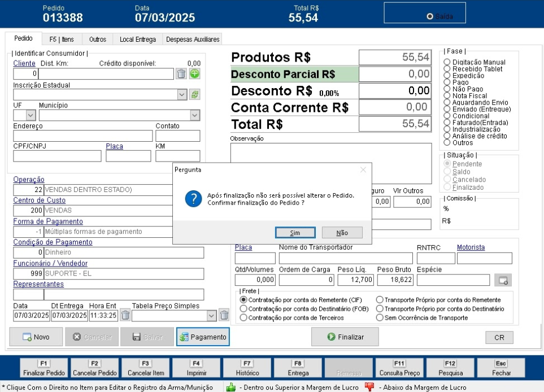Switch to the Pedido tab
This screenshot has height=392, width=544.
[x=23, y=38]
